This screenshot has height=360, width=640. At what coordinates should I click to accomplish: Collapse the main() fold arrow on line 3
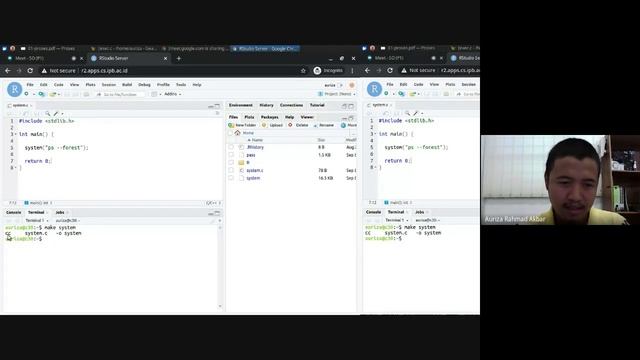tap(16, 134)
